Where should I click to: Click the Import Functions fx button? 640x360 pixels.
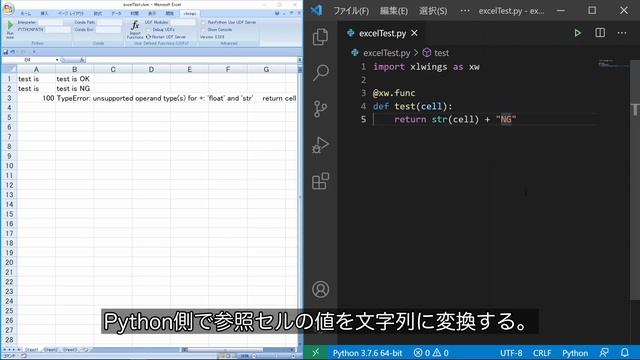coord(135,29)
